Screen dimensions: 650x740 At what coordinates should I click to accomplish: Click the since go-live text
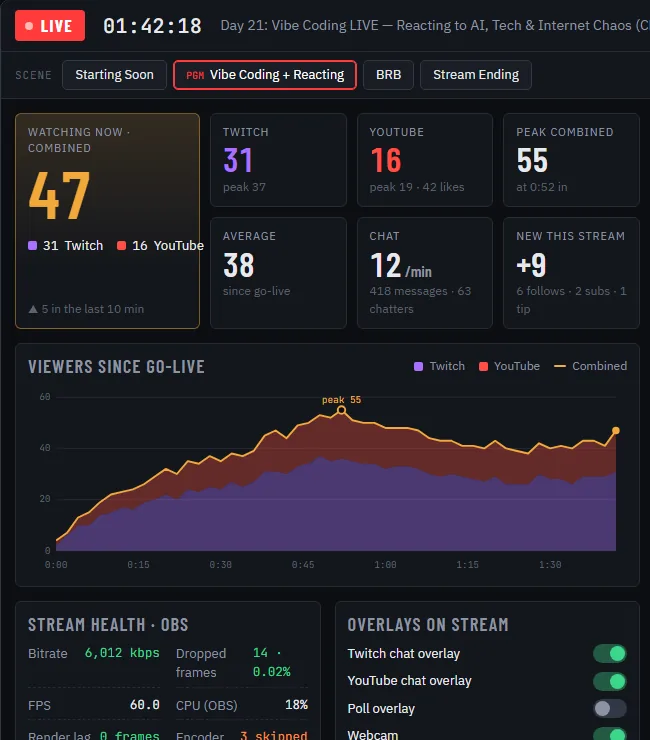click(x=256, y=291)
